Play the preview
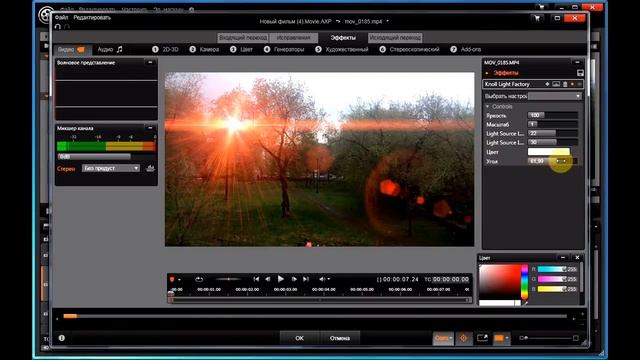This screenshot has height=360, width=640. point(280,279)
